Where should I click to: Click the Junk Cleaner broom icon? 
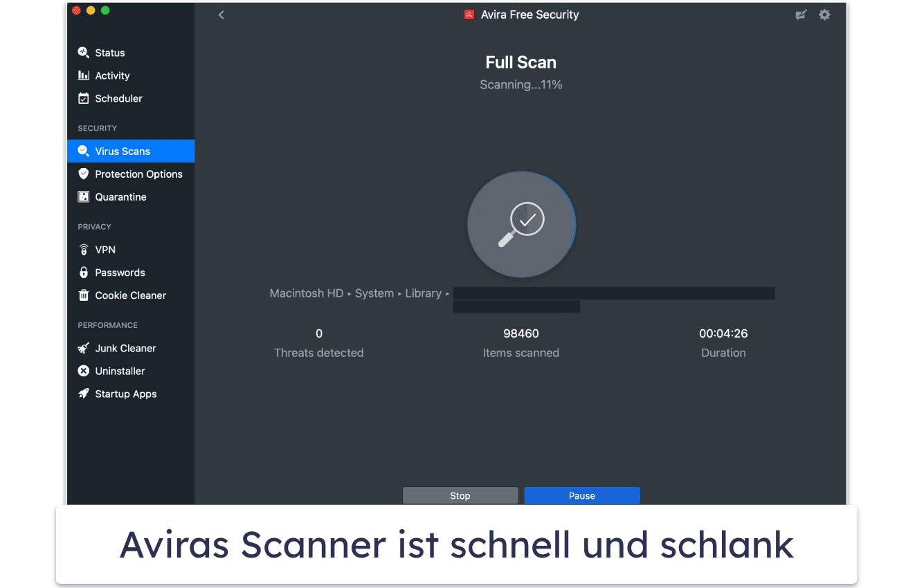point(83,348)
